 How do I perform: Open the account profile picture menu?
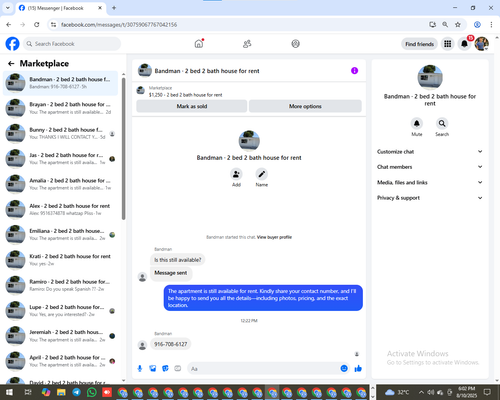(482, 44)
